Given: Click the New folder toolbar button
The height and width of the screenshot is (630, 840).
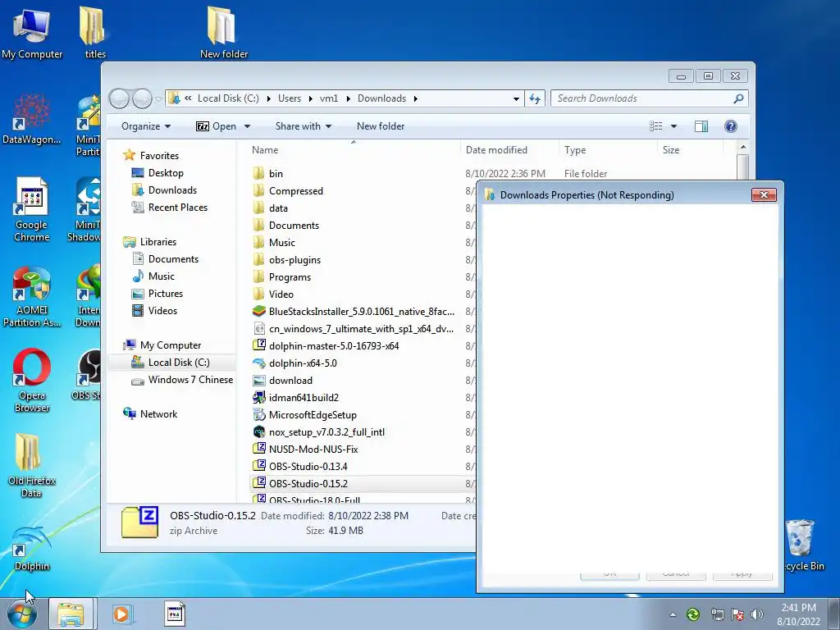Looking at the screenshot, I should [x=381, y=126].
